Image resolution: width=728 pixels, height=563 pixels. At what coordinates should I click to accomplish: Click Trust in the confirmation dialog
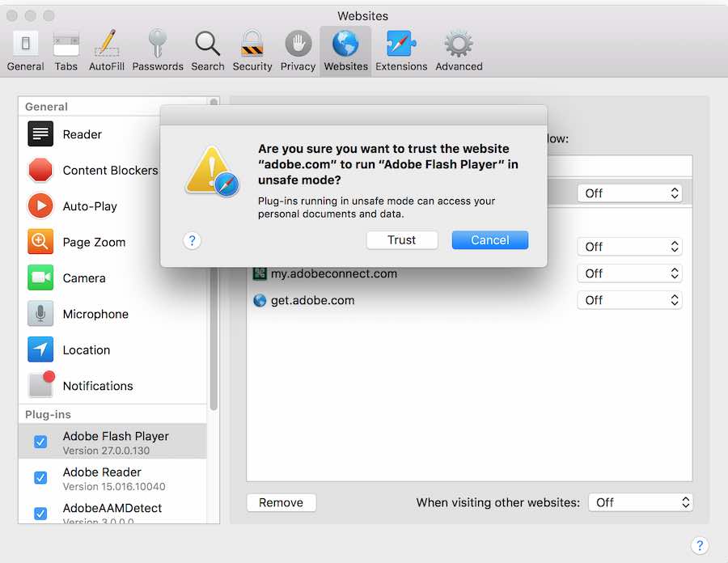[402, 240]
